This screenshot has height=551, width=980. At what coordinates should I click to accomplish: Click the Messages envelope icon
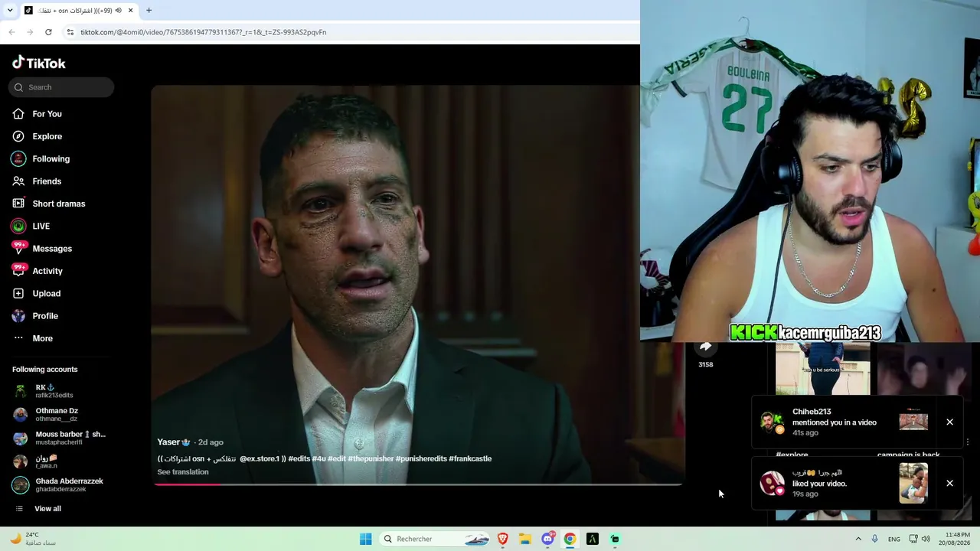[x=18, y=249]
